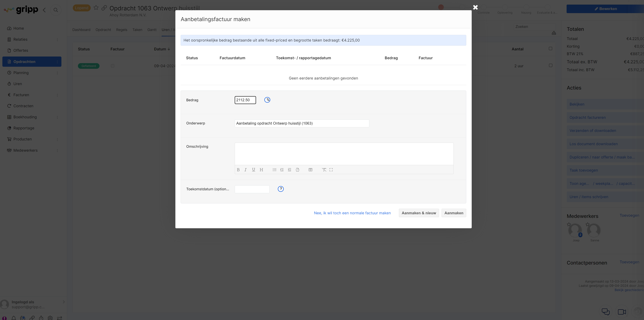Switch to the Dashboard tab
Viewport: 644px width, 320px height.
(81, 30)
